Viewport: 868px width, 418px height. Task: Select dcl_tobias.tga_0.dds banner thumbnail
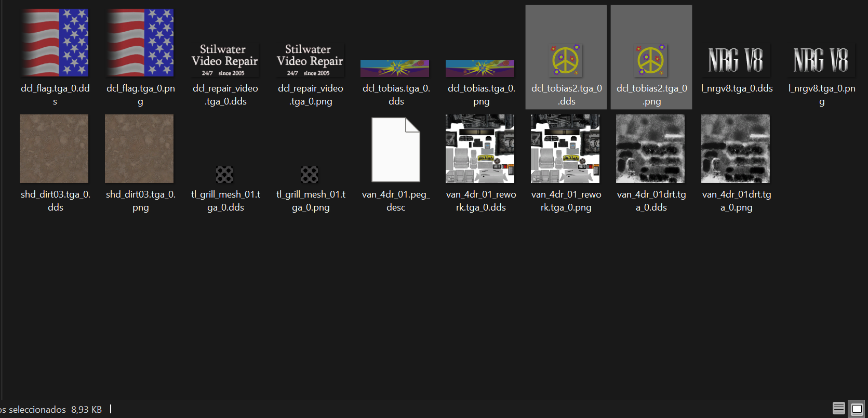coord(395,68)
